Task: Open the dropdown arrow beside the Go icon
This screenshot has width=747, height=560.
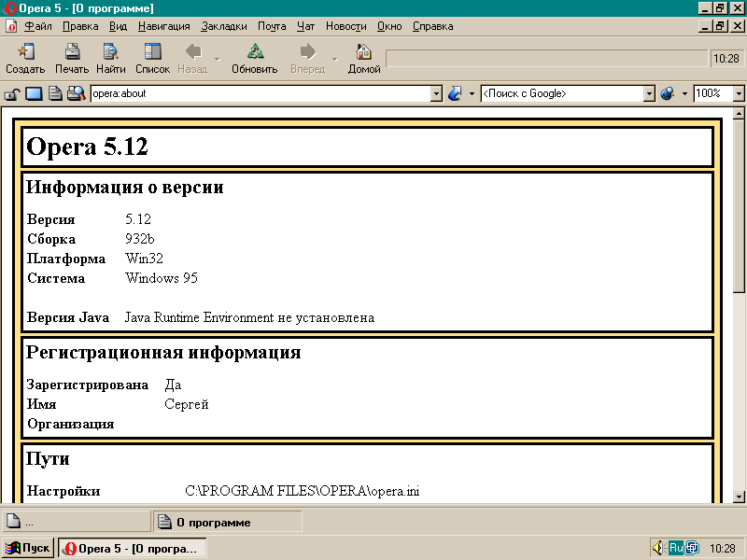Action: [472, 94]
